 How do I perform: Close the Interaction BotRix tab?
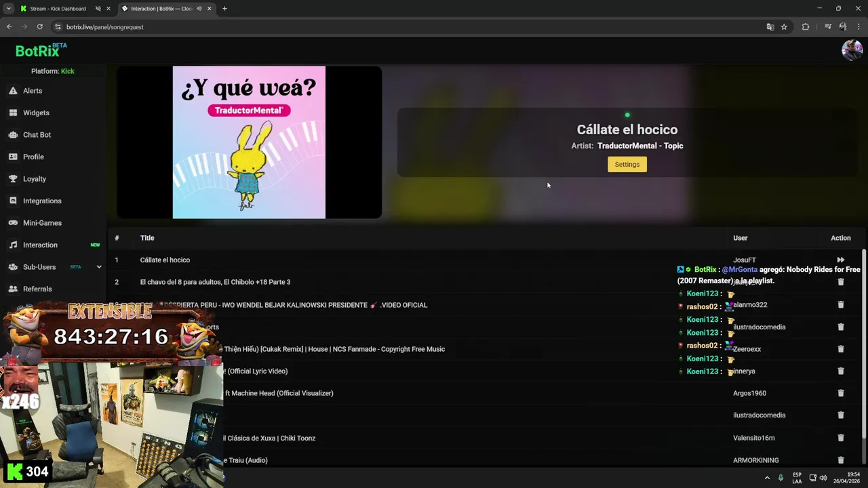pos(209,9)
